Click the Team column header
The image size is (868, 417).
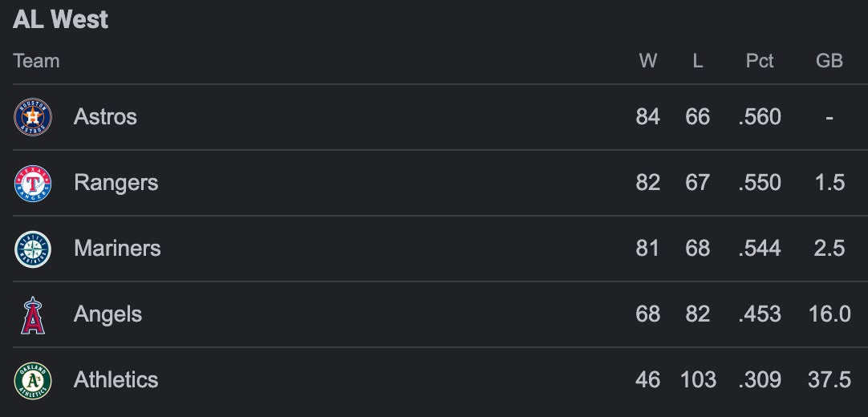click(36, 61)
